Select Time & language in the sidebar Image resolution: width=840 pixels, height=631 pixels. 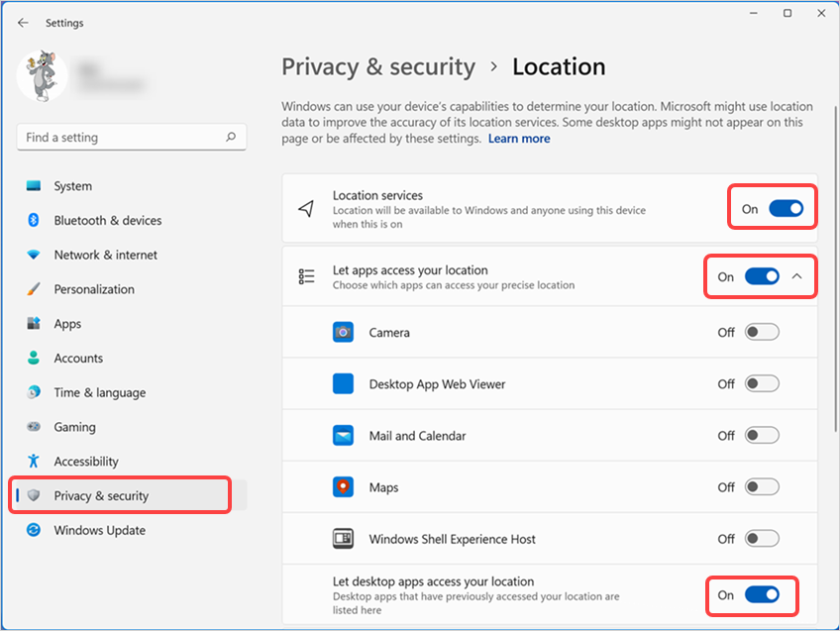click(99, 392)
